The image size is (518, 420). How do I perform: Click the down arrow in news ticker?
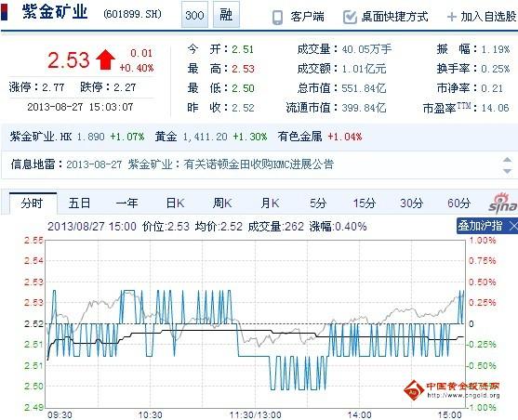(x=507, y=171)
